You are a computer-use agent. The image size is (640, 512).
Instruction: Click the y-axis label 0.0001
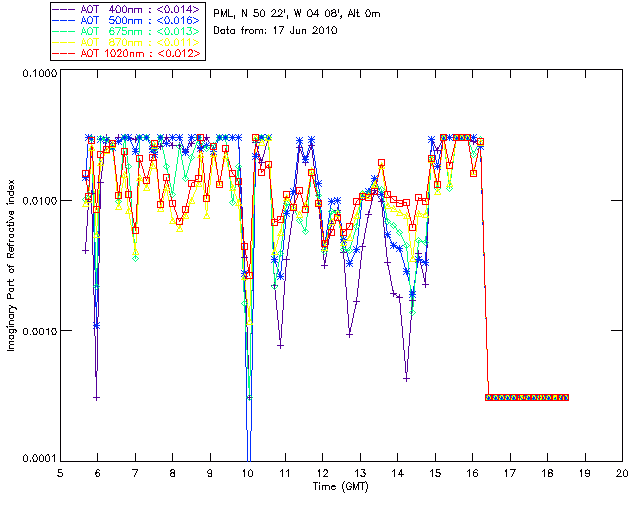click(x=39, y=459)
